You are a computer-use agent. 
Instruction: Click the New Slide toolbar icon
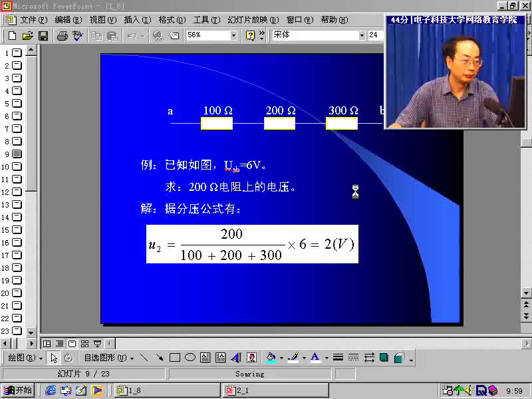click(174, 36)
